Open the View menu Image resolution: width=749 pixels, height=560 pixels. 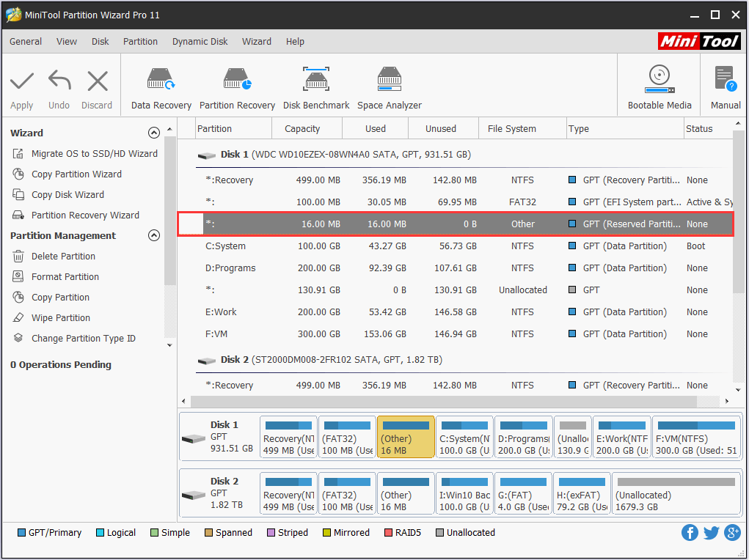(67, 42)
